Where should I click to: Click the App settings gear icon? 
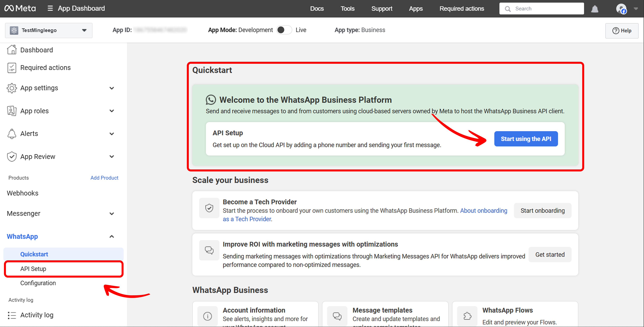tap(12, 88)
